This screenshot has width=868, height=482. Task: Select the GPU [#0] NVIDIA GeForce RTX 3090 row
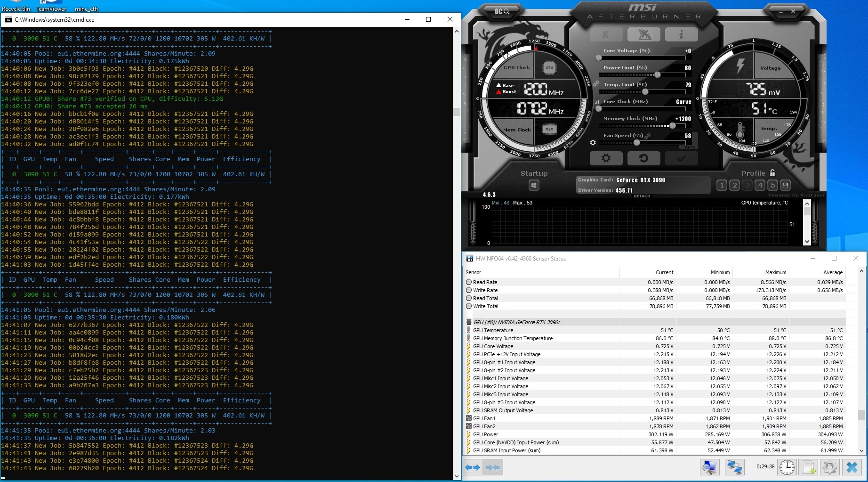tap(655, 322)
